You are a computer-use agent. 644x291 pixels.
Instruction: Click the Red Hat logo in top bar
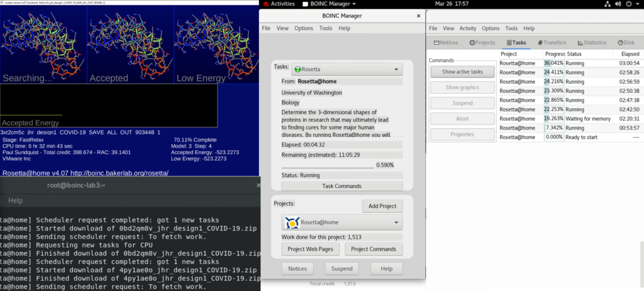coord(265,4)
